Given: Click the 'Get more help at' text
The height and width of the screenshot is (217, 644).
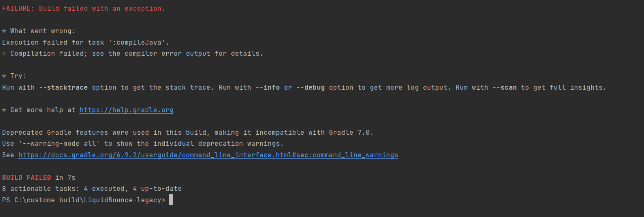Looking at the screenshot, I should coord(43,110).
